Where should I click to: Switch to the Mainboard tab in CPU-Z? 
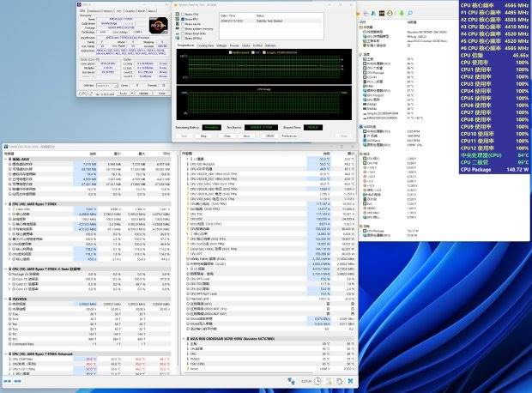[94, 11]
